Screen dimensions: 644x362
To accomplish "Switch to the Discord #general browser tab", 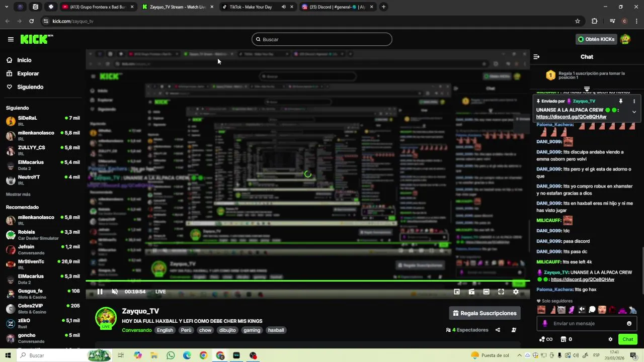I will tap(337, 7).
